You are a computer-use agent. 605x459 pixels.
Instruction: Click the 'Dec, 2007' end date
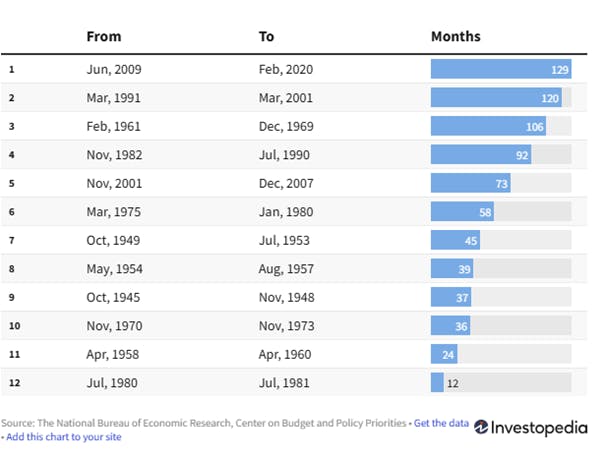(x=286, y=184)
